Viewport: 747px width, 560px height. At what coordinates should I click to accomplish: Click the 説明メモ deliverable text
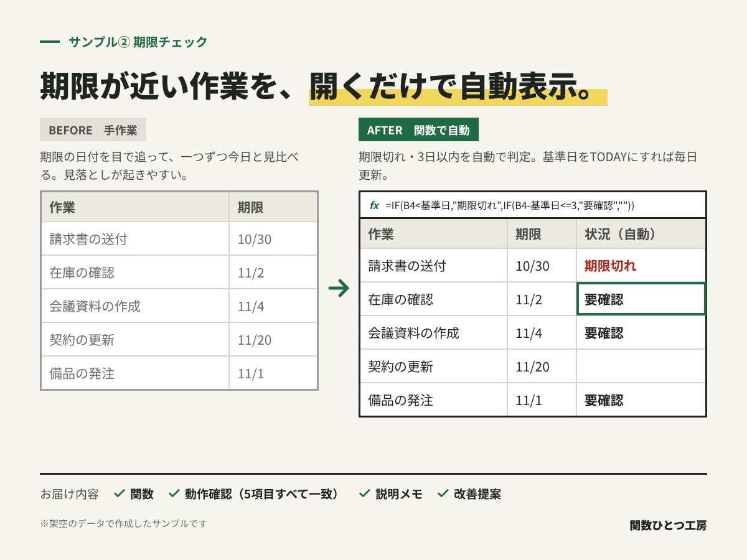(x=399, y=494)
